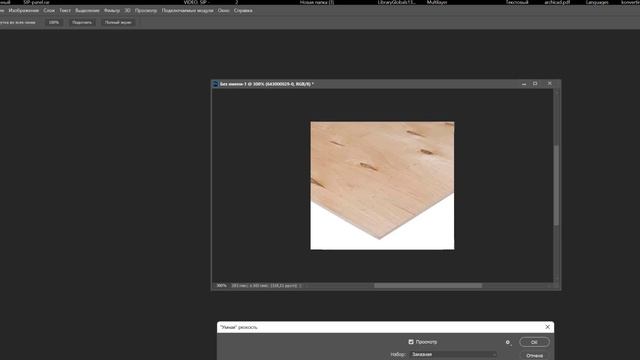The width and height of the screenshot is (640, 360).
Task: Click the vertical scrollbar of document window
Action: pyautogui.click(x=556, y=185)
